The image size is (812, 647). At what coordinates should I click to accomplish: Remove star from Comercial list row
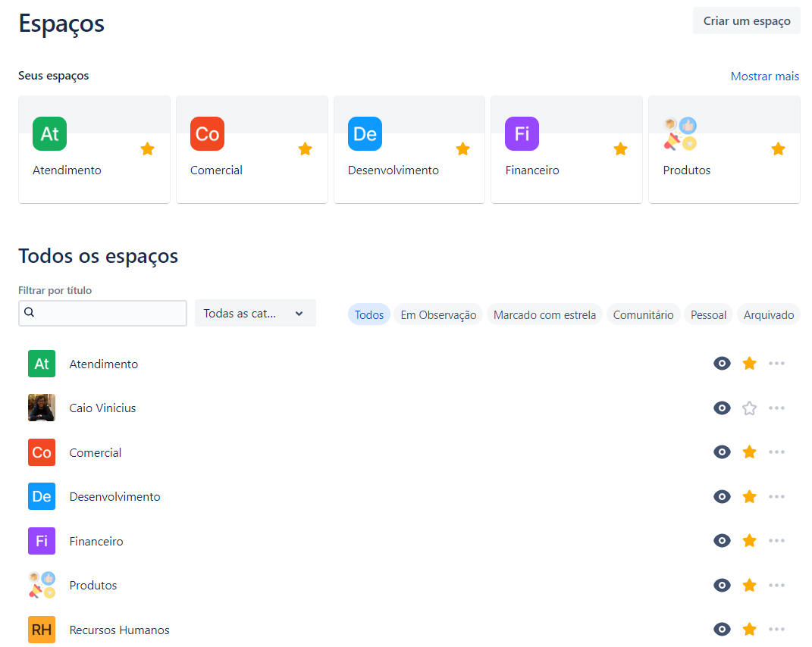click(x=749, y=452)
